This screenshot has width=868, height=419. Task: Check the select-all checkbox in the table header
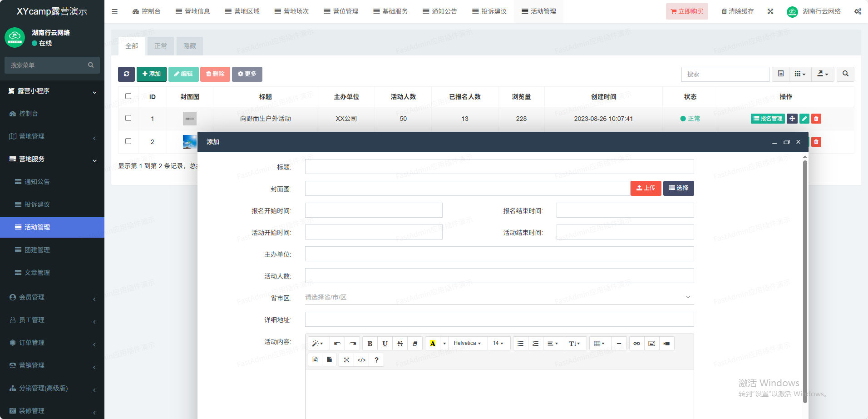coord(128,96)
